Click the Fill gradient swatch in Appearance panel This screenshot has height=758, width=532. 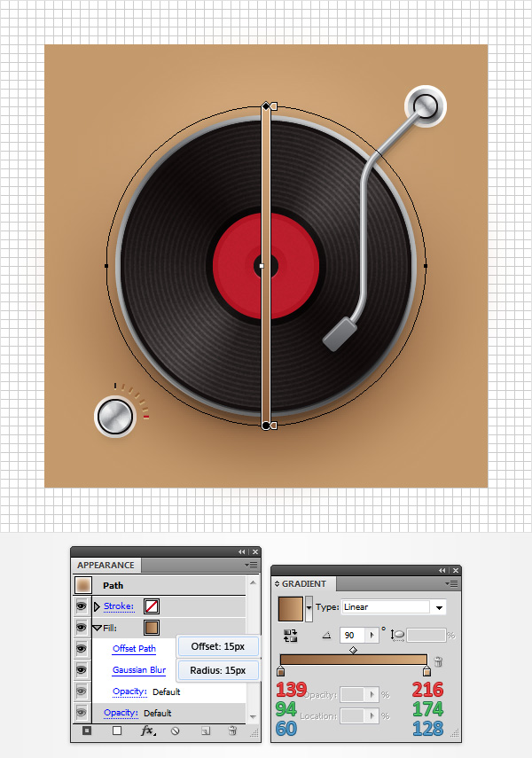click(152, 628)
